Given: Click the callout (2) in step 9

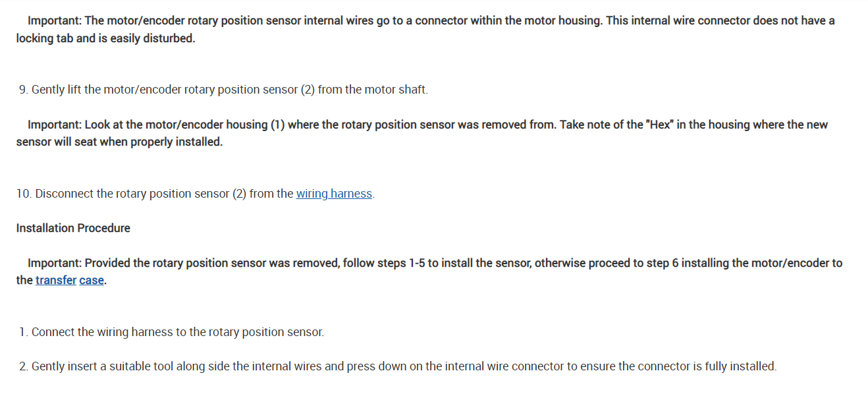Looking at the screenshot, I should click(x=308, y=90).
